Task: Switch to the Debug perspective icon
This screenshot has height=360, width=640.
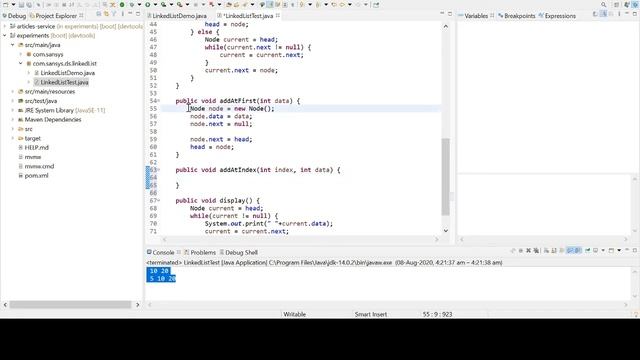Action: tap(636, 4)
